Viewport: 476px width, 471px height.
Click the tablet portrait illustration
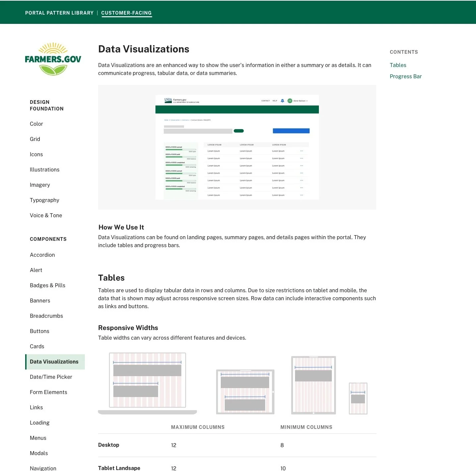[x=314, y=385]
